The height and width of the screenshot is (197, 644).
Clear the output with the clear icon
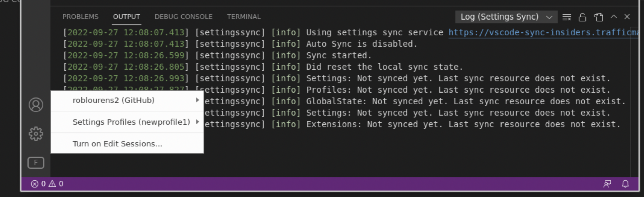[567, 17]
